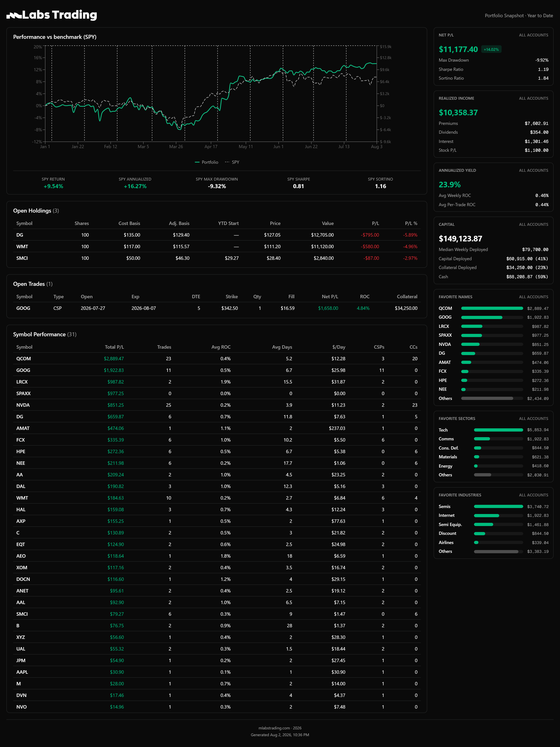This screenshot has width=560, height=747.
Task: Click GOOG trade Net P/L $1,658.00
Action: 328,308
